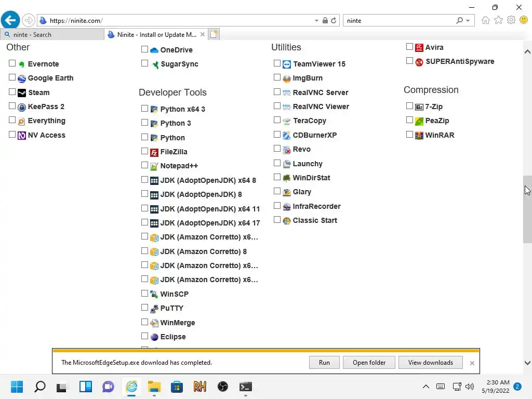The height and width of the screenshot is (399, 532).
Task: Dismiss the download notification bar
Action: (x=472, y=363)
